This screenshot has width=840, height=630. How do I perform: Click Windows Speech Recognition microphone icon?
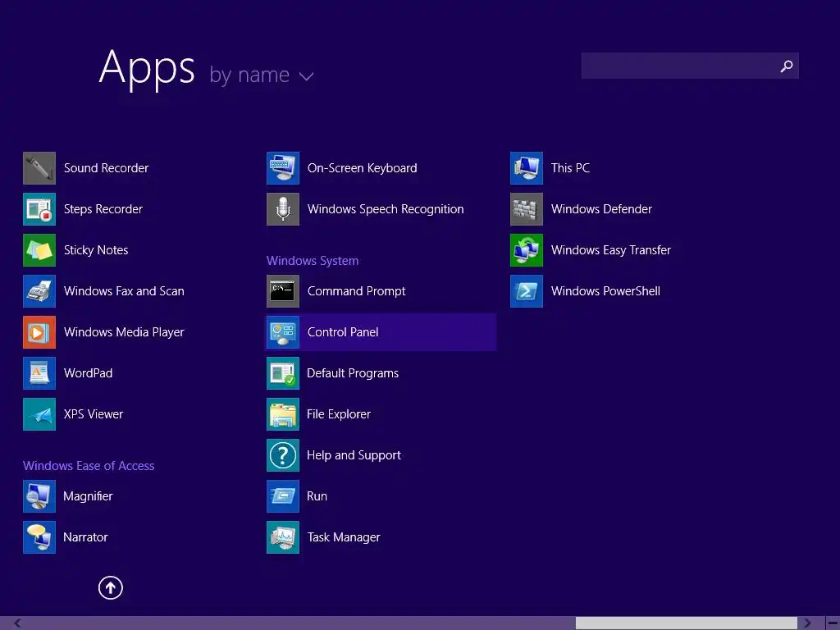coord(283,209)
